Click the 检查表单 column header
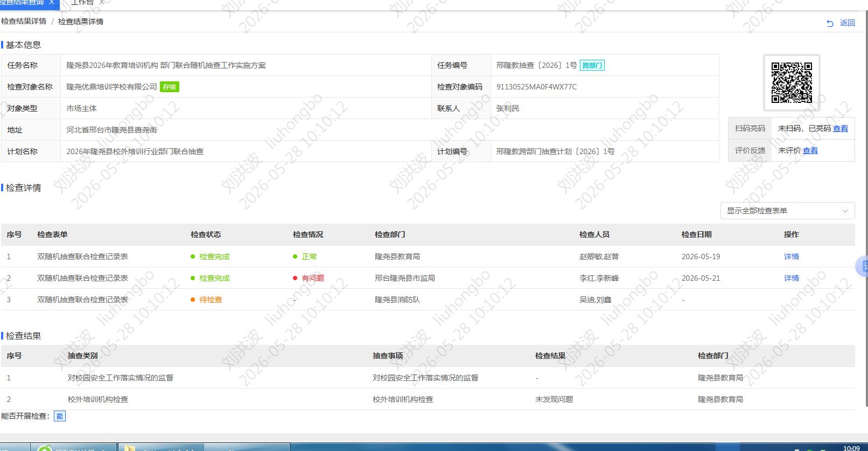 [52, 234]
